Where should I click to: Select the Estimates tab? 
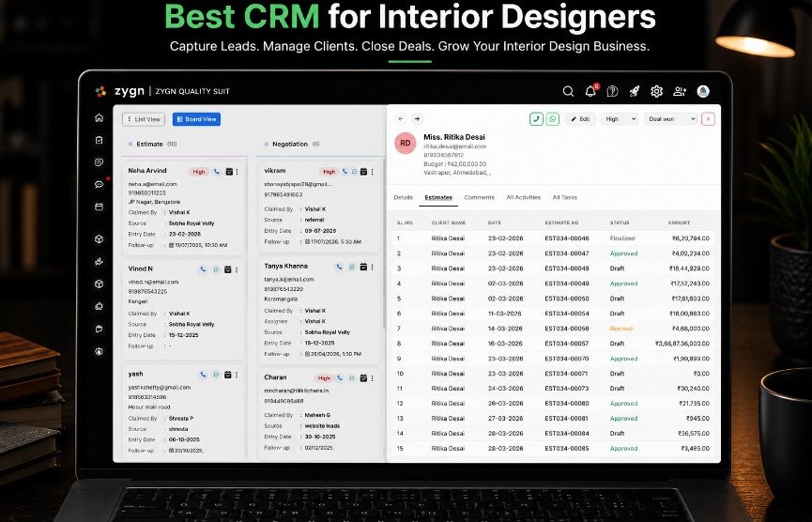(x=438, y=197)
